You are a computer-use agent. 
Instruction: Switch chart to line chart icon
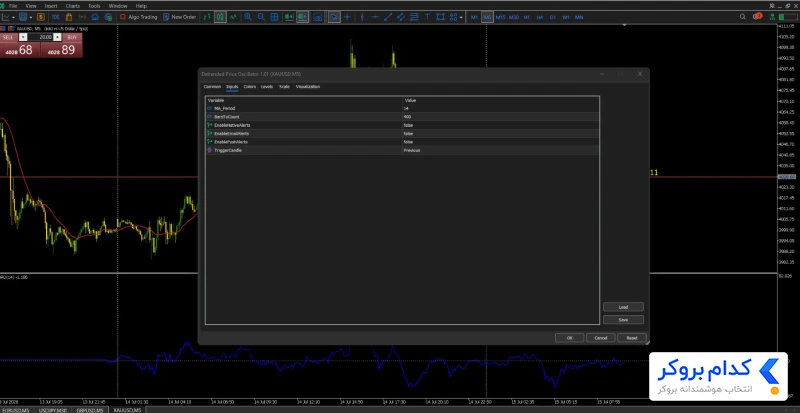(x=233, y=17)
